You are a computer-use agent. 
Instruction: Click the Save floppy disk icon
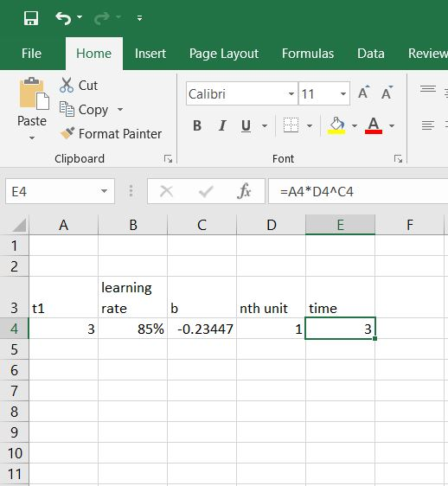[x=31, y=18]
